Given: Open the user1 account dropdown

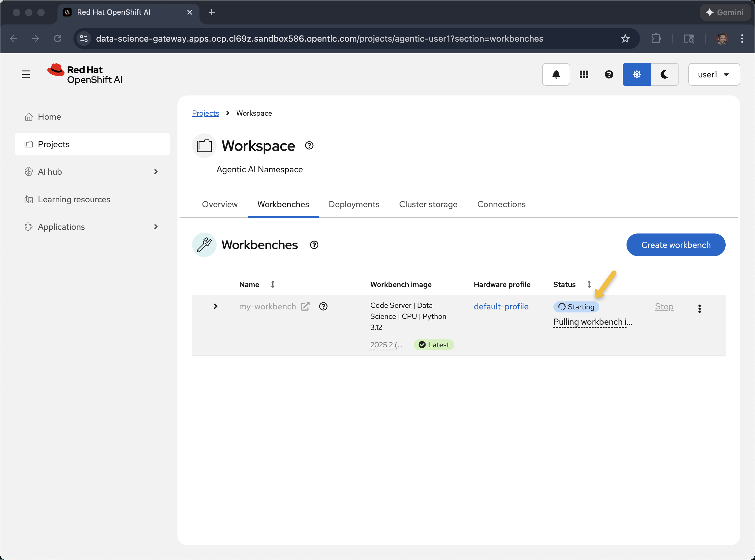Looking at the screenshot, I should 714,74.
